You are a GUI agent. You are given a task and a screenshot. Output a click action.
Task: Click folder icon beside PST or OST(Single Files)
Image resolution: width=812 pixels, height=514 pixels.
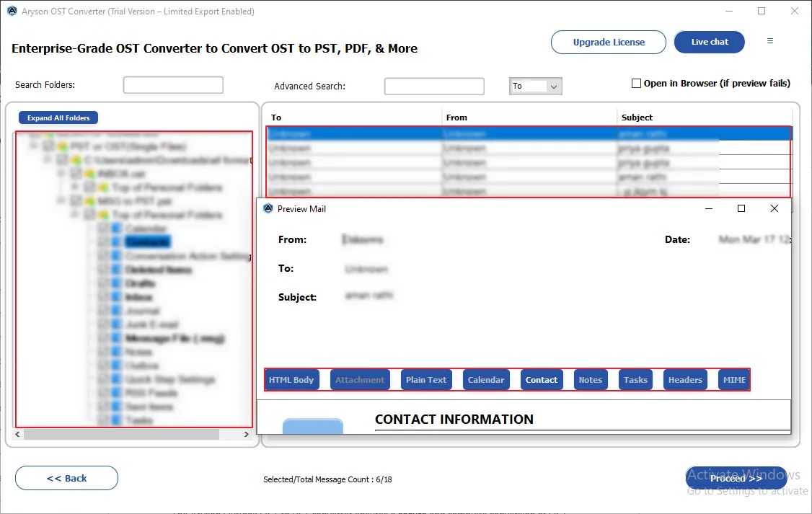point(62,146)
